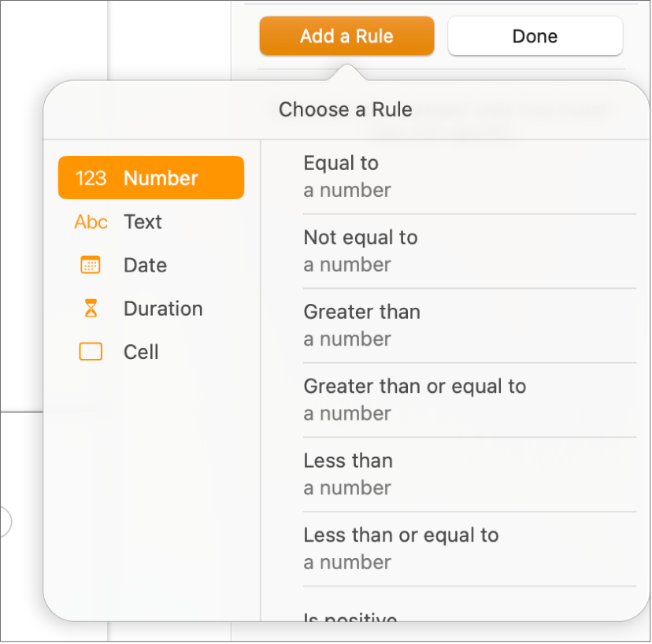
Task: Select the 123 Number icon
Action: [91, 178]
